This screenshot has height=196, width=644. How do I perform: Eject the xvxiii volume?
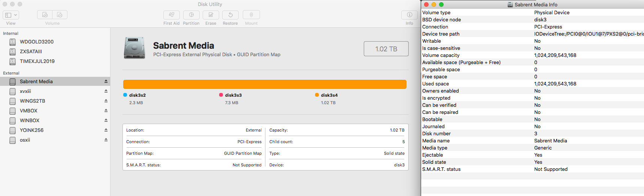pyautogui.click(x=106, y=91)
